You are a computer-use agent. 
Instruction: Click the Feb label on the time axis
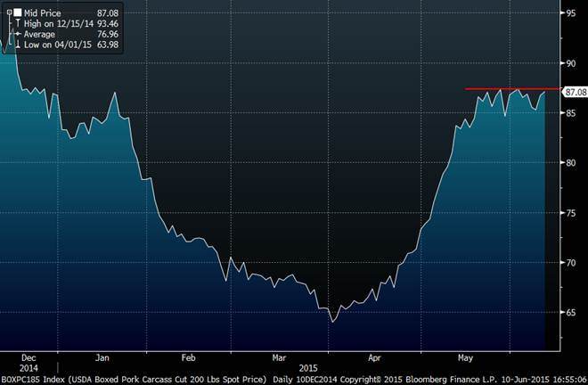pyautogui.click(x=188, y=356)
